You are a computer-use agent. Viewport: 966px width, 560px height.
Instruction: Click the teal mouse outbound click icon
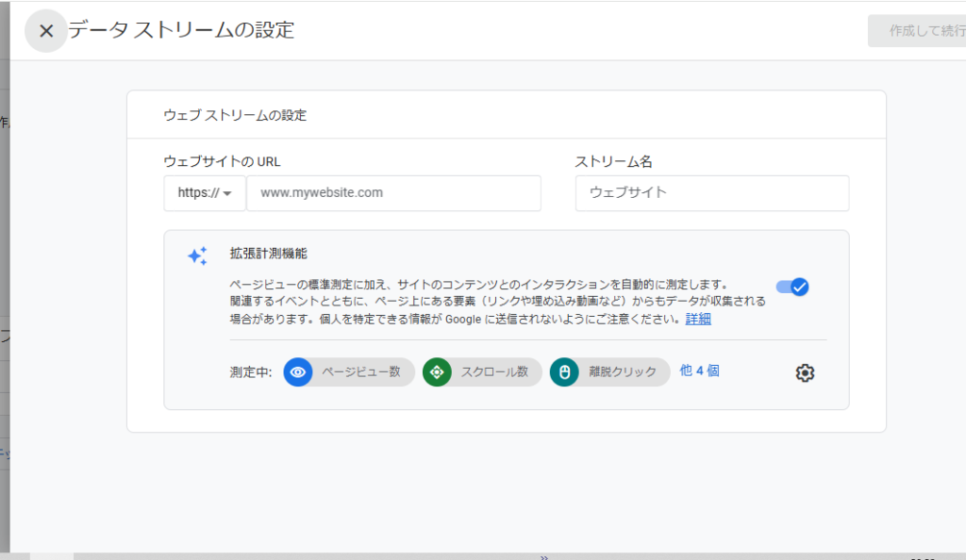pyautogui.click(x=564, y=372)
